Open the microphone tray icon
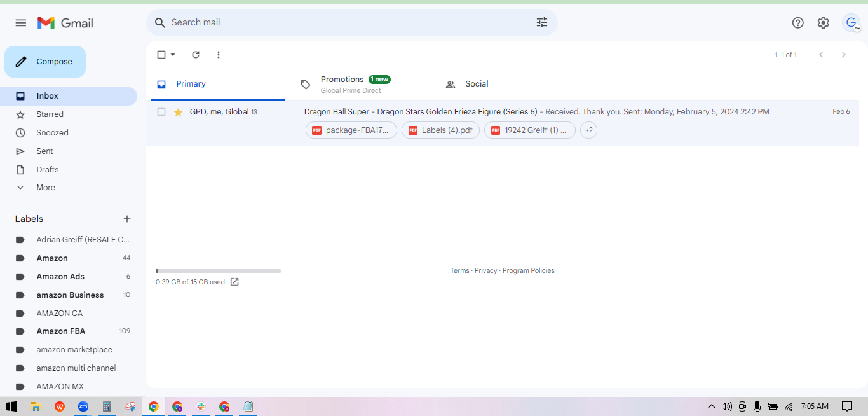This screenshot has width=868, height=416. (x=757, y=406)
